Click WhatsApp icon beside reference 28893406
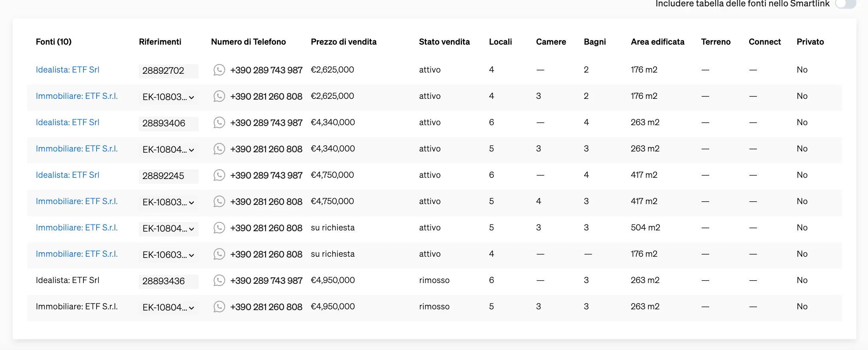Screen dimensions: 868x350 (x=219, y=123)
